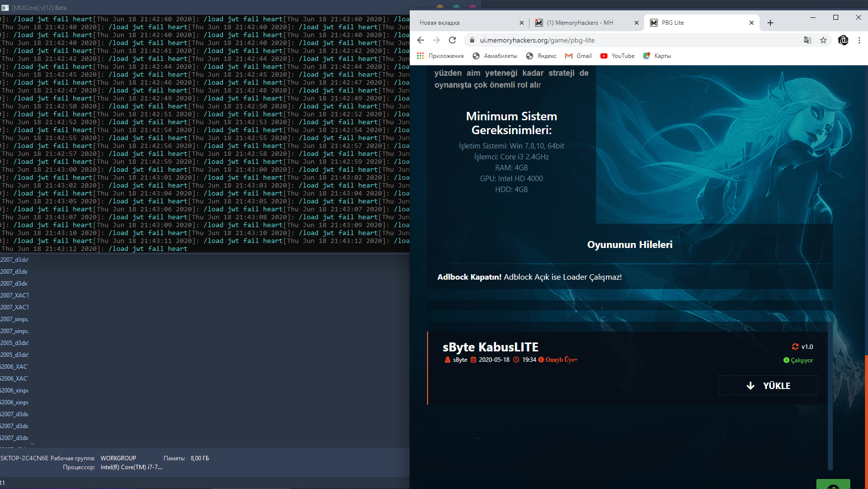Viewport: 868px width, 489px height.
Task: Click the GPU: Intel HD 4000 line
Action: click(512, 179)
